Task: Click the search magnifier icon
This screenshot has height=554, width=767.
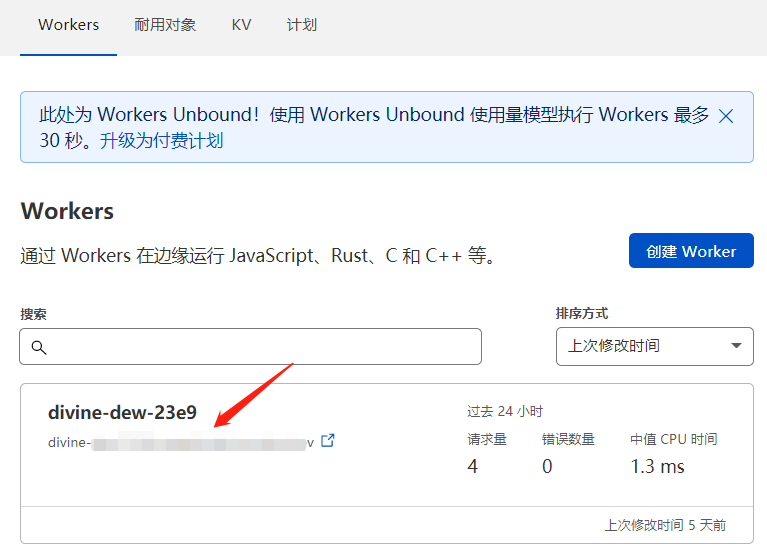Action: [39, 347]
